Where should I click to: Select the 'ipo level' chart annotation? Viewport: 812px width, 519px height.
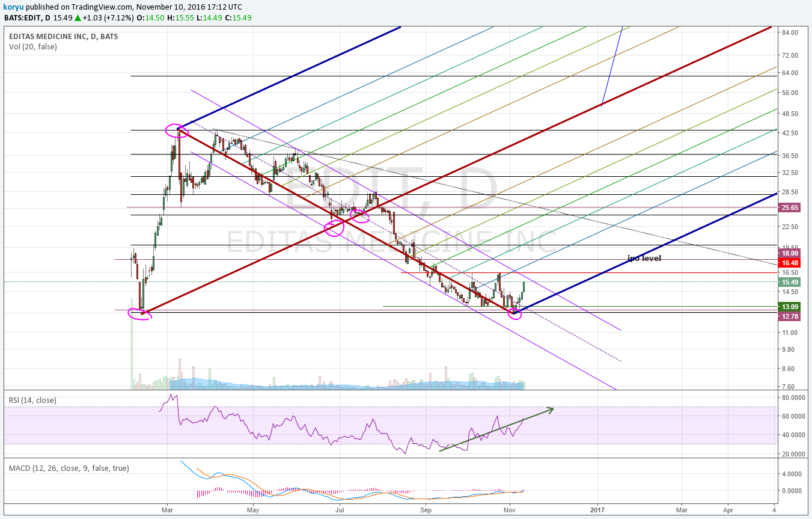point(644,258)
